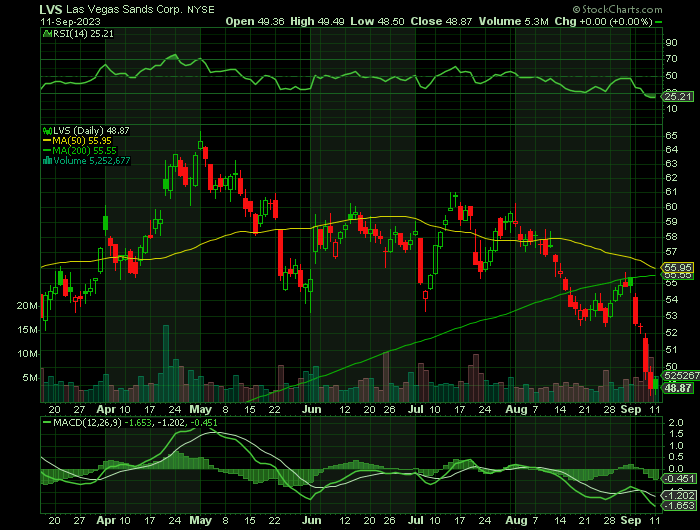Viewport: 700px width, 530px height.
Task: Click the -1.653 MACD value tag
Action: [679, 506]
